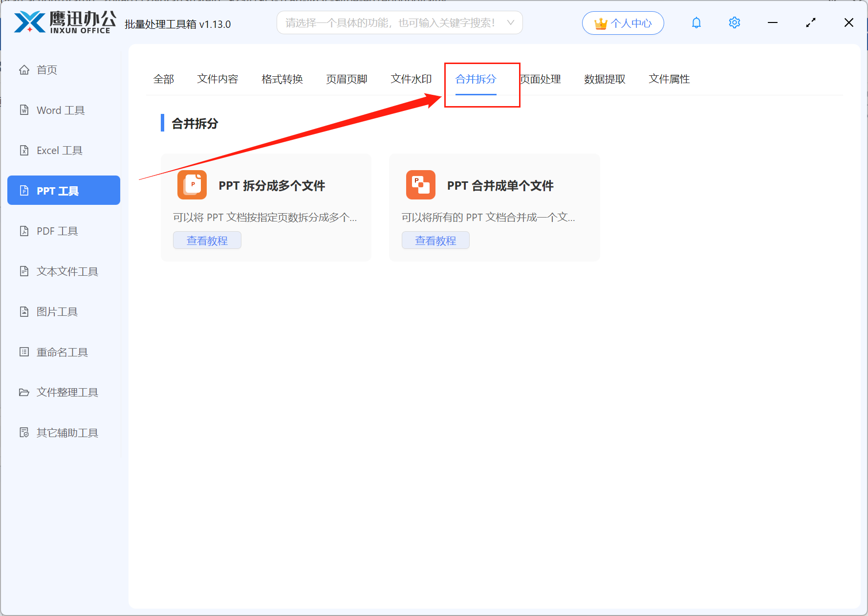Click the PPT merge file orange icon
The height and width of the screenshot is (616, 868).
pyautogui.click(x=420, y=185)
